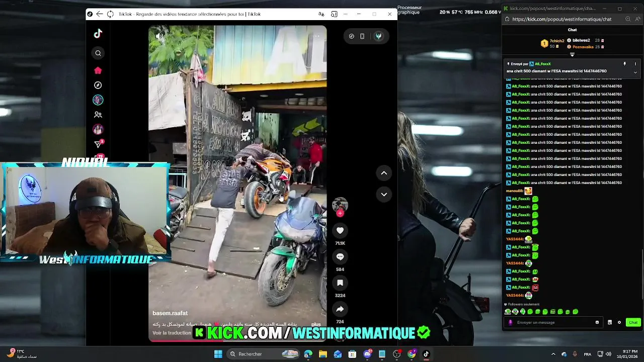Expand the Kick gift leaderboard arrow
644x362 pixels.
click(572, 54)
